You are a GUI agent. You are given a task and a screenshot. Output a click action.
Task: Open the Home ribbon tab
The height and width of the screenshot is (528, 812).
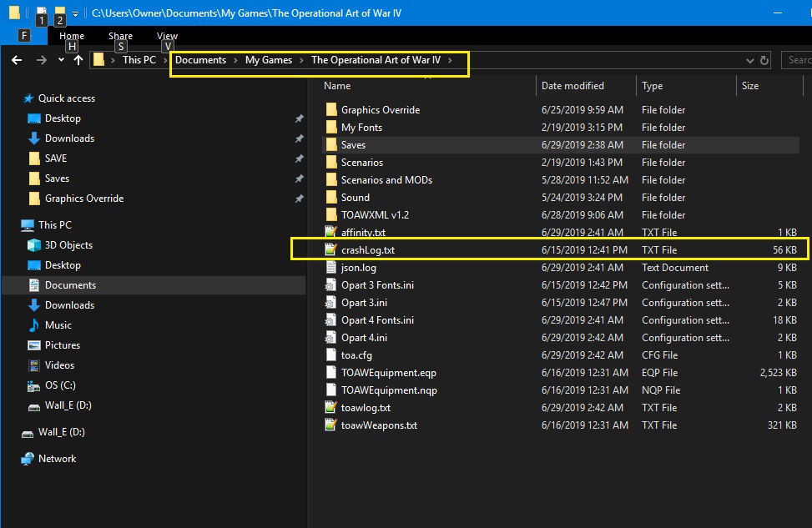point(72,36)
